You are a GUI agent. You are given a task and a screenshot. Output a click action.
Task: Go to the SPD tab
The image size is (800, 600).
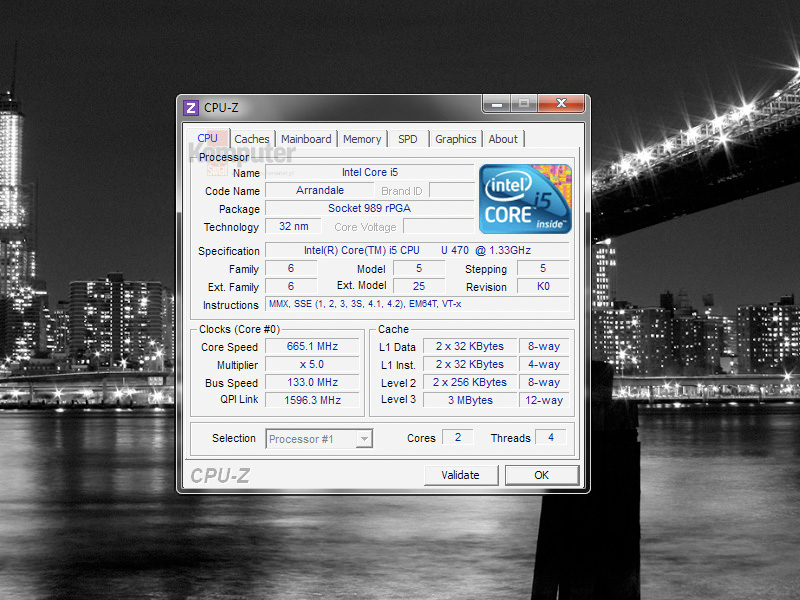coord(408,139)
